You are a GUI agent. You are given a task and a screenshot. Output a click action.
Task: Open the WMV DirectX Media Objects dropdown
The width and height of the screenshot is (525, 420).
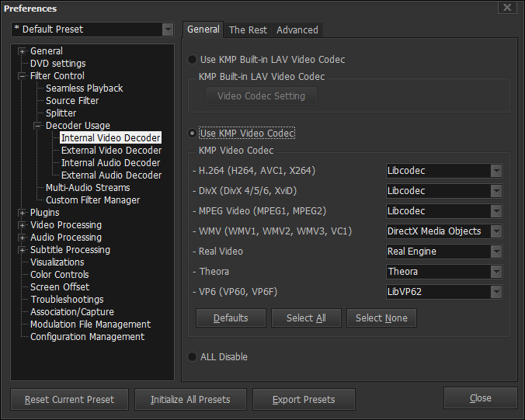(x=444, y=231)
